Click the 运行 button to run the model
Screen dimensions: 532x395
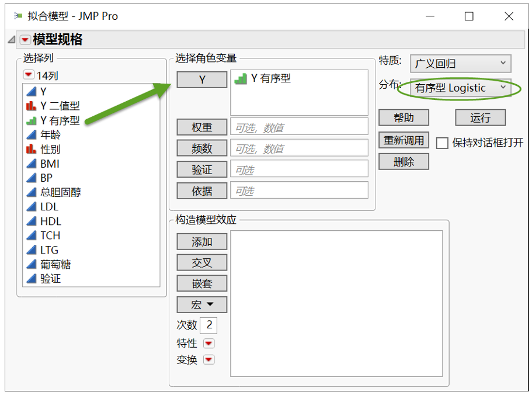(x=480, y=117)
